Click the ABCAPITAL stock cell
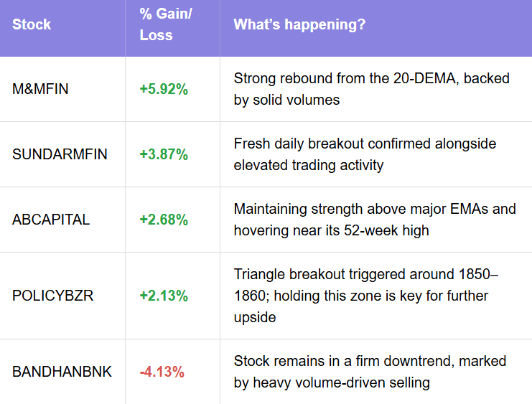This screenshot has height=404, width=532. click(x=51, y=220)
